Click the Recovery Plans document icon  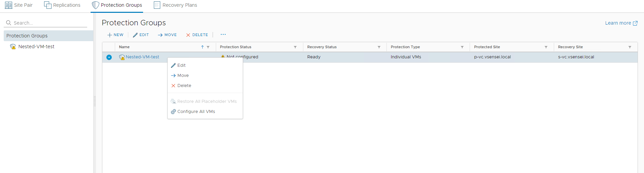point(157,5)
